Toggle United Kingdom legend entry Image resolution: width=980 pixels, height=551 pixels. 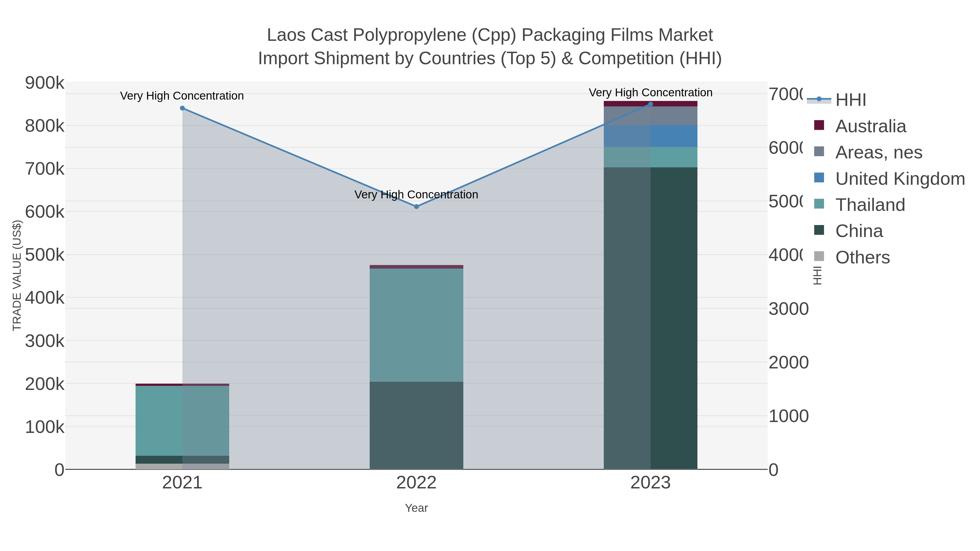point(889,179)
